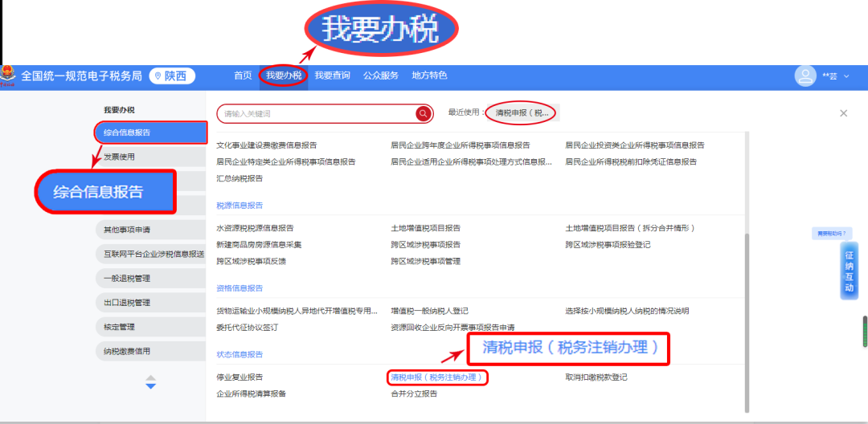Open 清税申报（税务注销办理）in the status list
Screen dimensions: 868x424
[x=439, y=377]
